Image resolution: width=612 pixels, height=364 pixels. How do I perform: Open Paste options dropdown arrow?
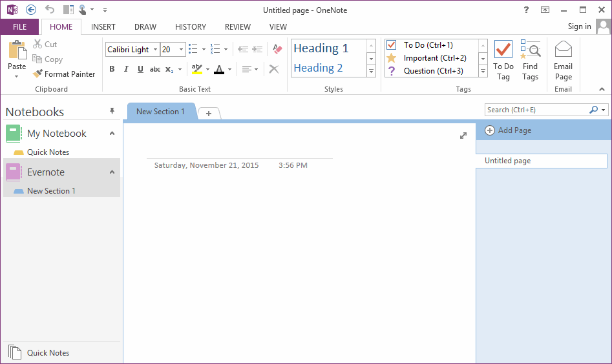click(x=16, y=76)
